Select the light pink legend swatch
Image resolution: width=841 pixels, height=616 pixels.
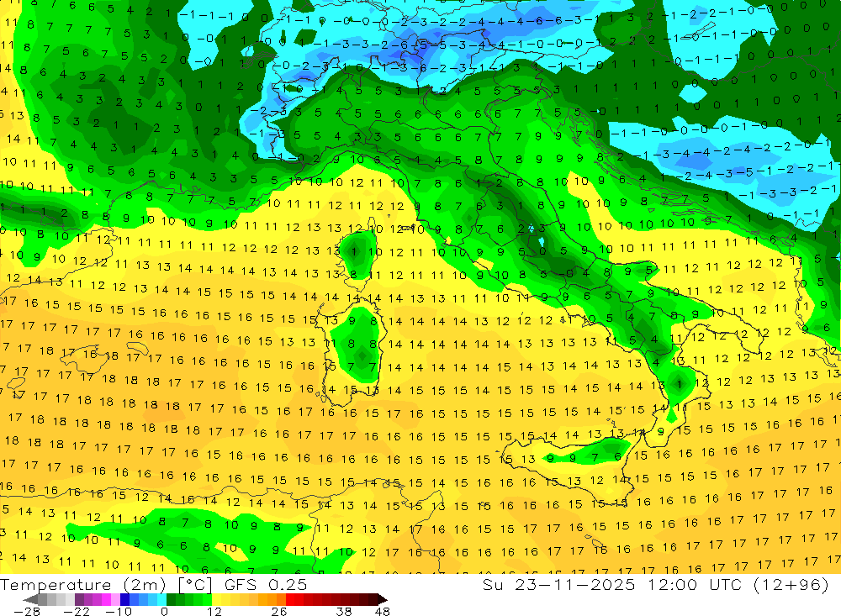coord(115,599)
